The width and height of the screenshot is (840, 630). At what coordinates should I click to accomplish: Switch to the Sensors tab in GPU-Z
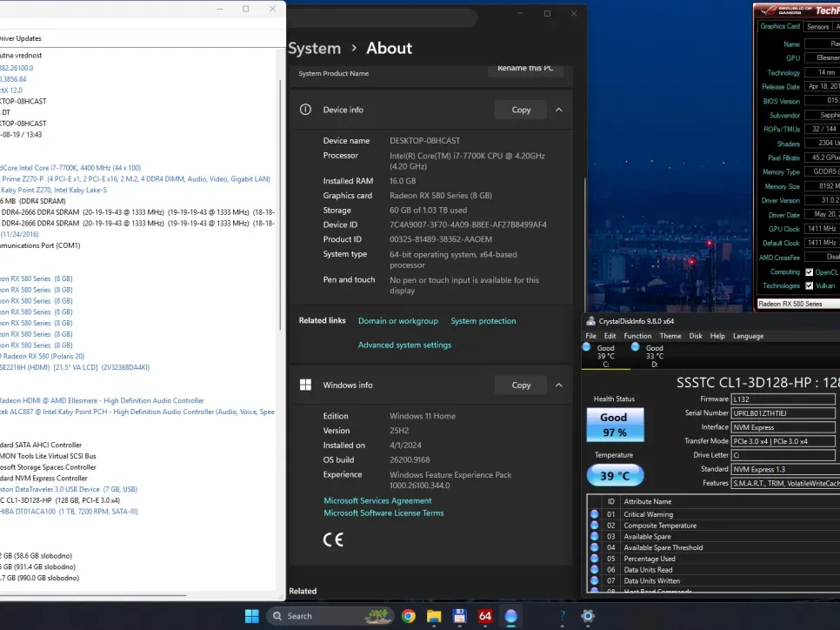pyautogui.click(x=817, y=26)
